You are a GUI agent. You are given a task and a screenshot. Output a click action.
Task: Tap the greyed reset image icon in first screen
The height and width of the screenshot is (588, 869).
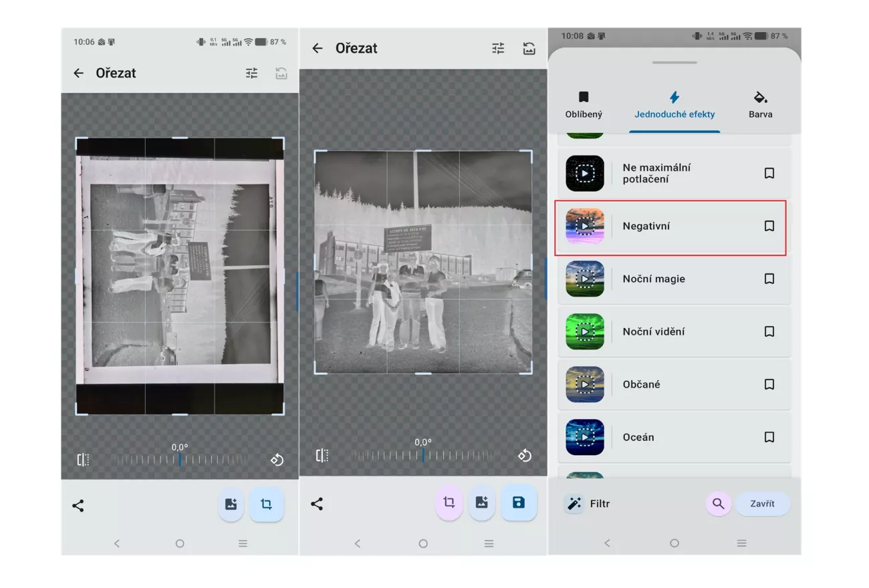click(x=281, y=73)
